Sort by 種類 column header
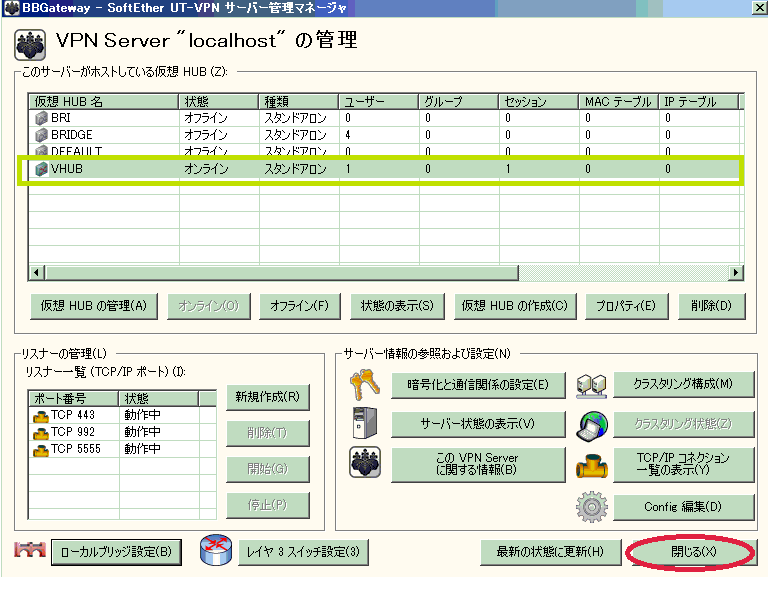This screenshot has height=591, width=768. (299, 102)
